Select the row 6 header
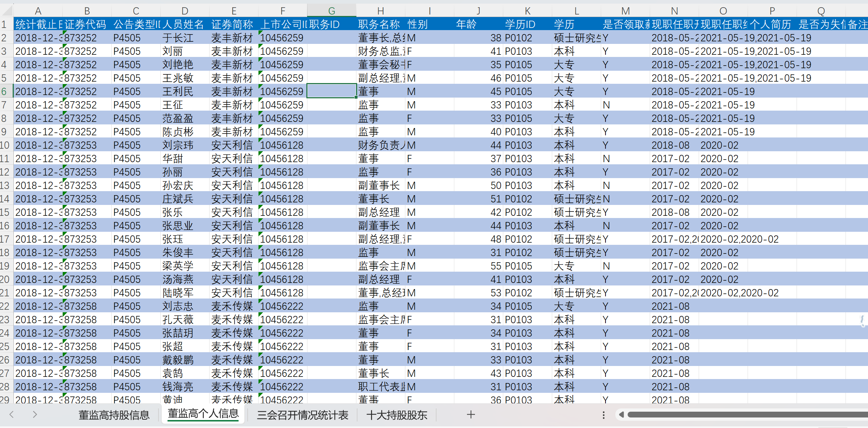Screen dimensions: 868x428 point(5,91)
